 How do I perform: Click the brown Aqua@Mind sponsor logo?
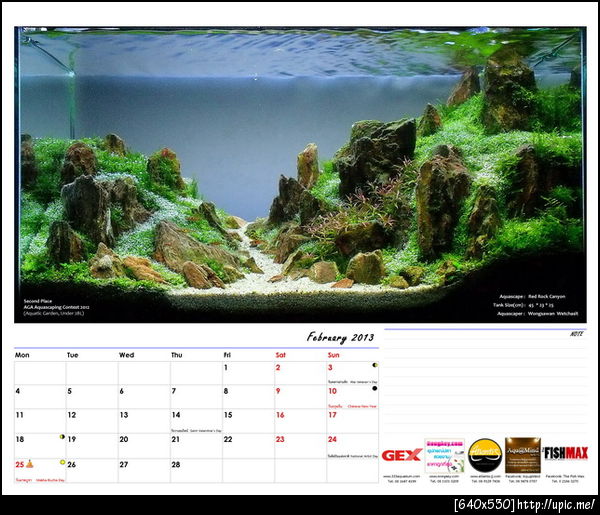(523, 455)
